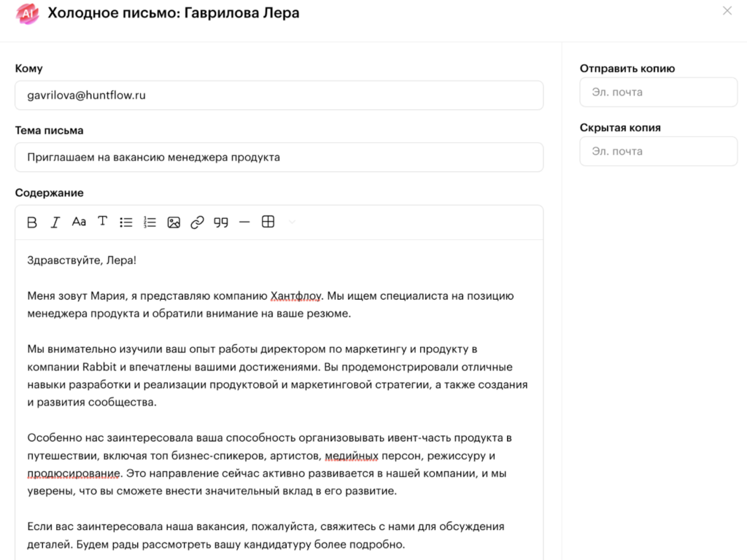Edit the recipient gavrilova@huntflow.ru field
The height and width of the screenshot is (560, 747).
click(279, 96)
